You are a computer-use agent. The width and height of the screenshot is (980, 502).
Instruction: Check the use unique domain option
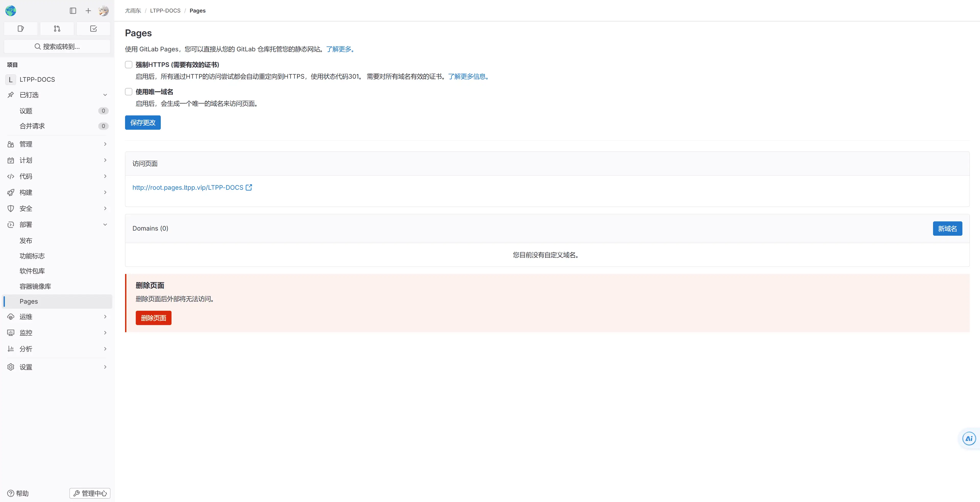pyautogui.click(x=129, y=92)
